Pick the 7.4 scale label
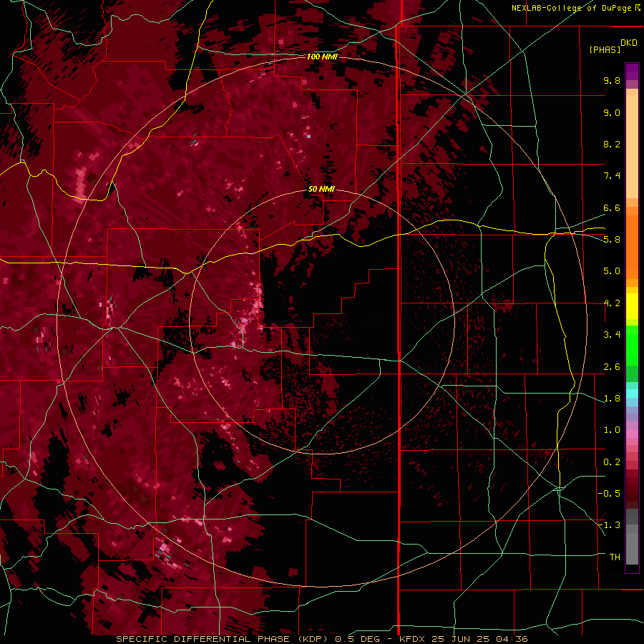The width and height of the screenshot is (644, 644). coord(612,176)
